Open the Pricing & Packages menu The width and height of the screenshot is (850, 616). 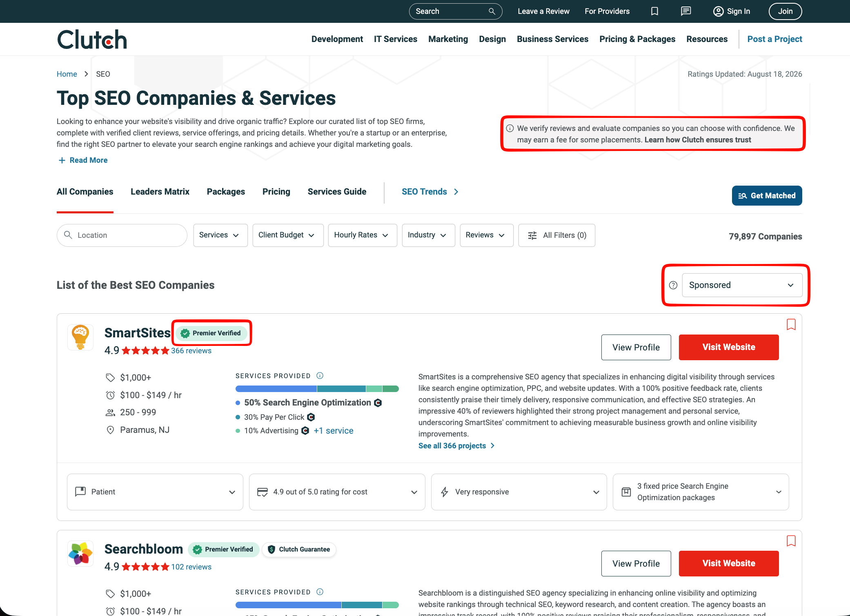(x=637, y=39)
